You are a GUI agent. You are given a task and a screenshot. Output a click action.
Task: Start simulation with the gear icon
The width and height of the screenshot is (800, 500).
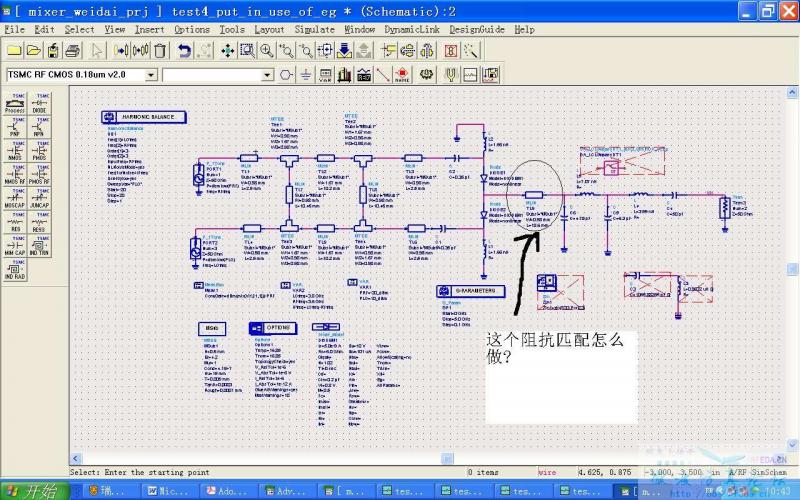[427, 76]
